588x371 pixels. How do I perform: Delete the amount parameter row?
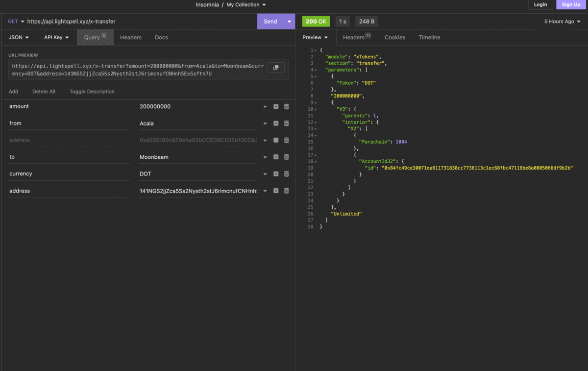pyautogui.click(x=286, y=106)
